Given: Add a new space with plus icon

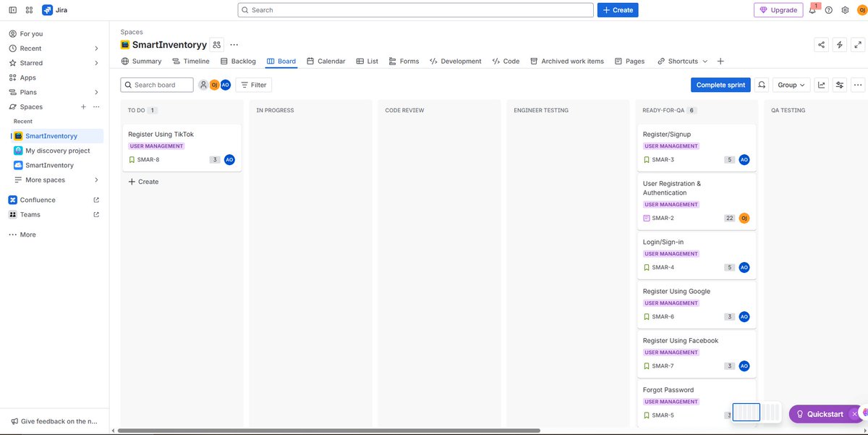Looking at the screenshot, I should tap(83, 106).
